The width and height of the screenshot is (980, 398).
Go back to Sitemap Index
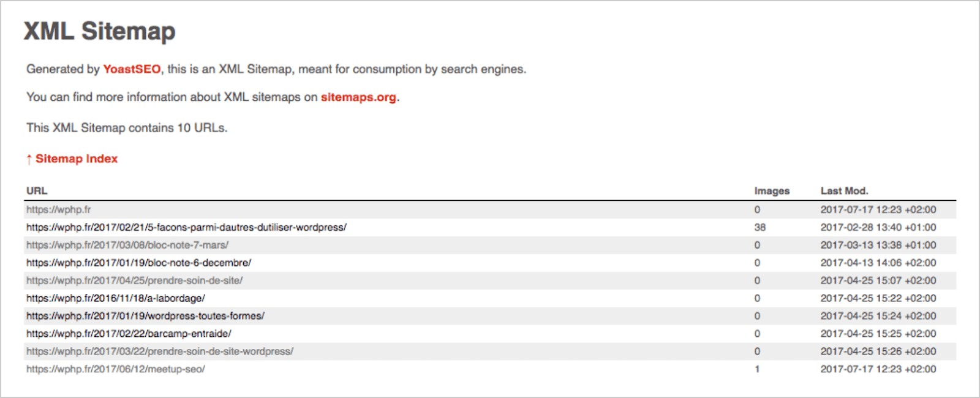76,159
